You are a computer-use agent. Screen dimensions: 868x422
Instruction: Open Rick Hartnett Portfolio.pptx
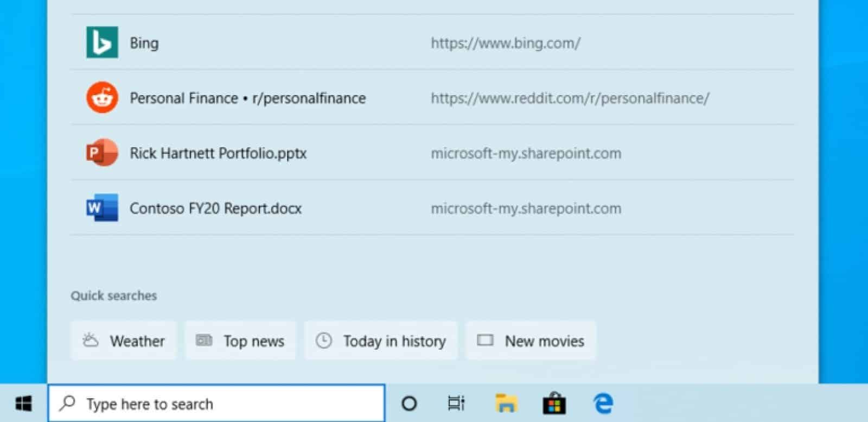(x=218, y=153)
